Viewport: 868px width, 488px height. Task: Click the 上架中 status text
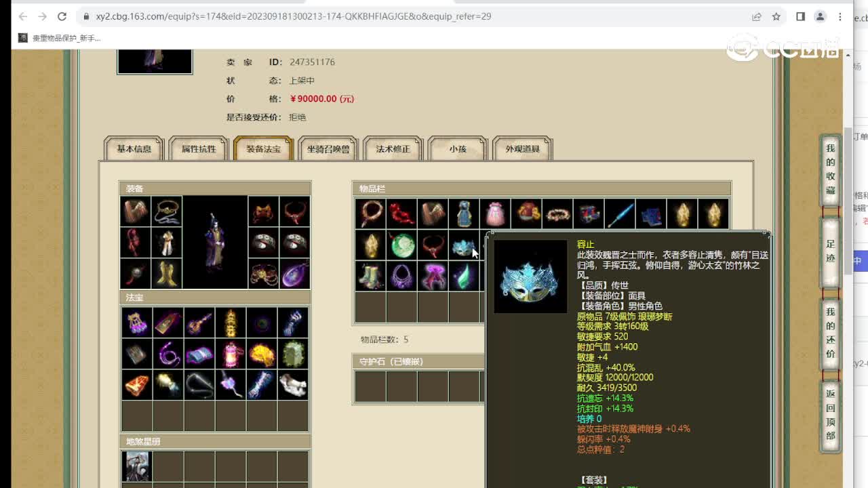302,80
